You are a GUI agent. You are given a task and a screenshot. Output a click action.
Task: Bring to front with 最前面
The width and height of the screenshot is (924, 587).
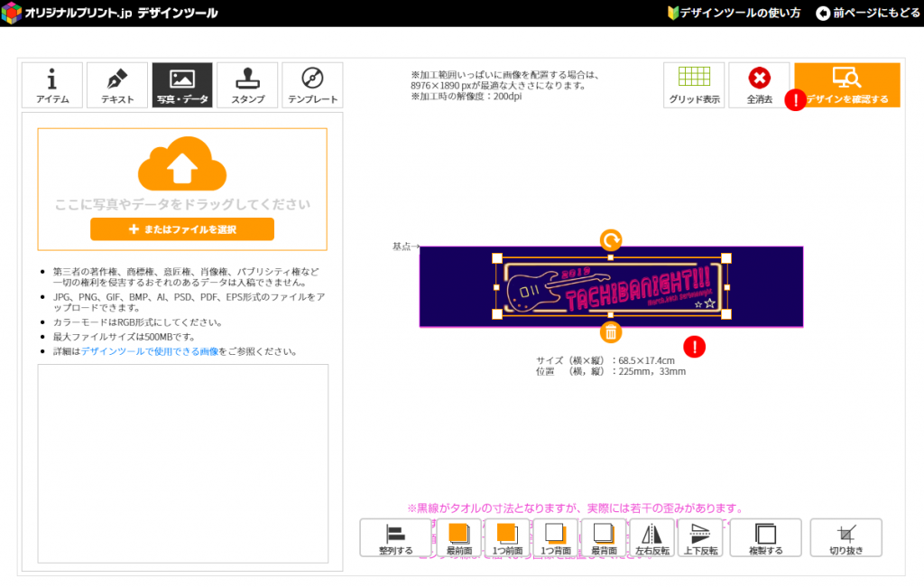pos(459,538)
